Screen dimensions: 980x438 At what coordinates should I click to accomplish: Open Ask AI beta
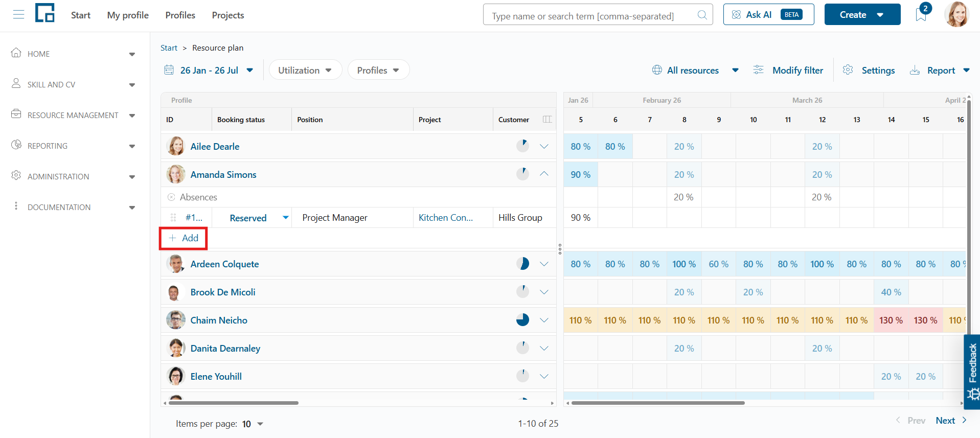tap(768, 14)
